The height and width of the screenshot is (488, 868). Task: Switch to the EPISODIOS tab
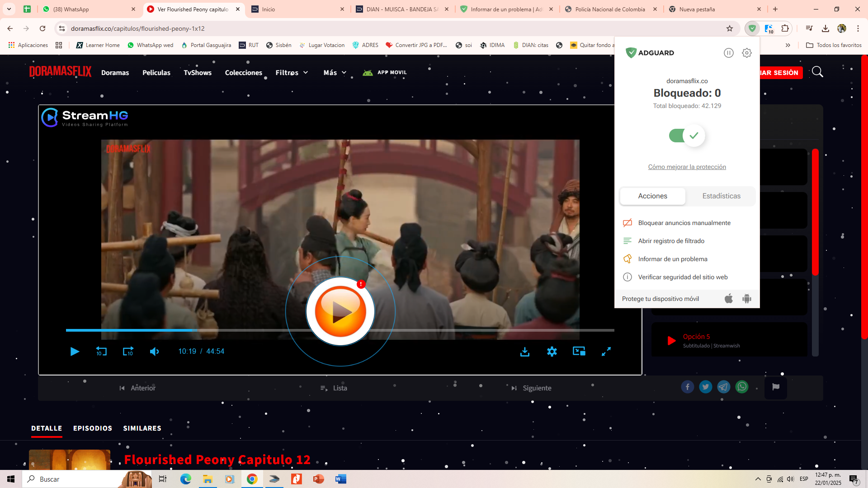92,428
